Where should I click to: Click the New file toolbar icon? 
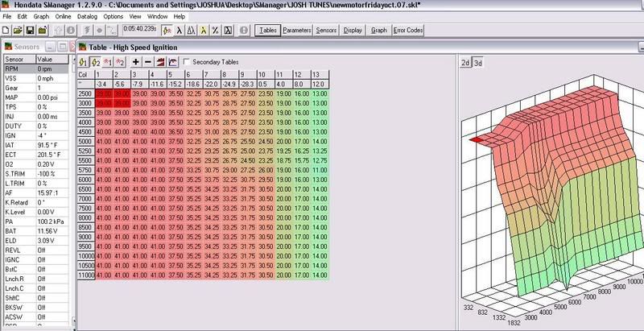tap(6, 31)
